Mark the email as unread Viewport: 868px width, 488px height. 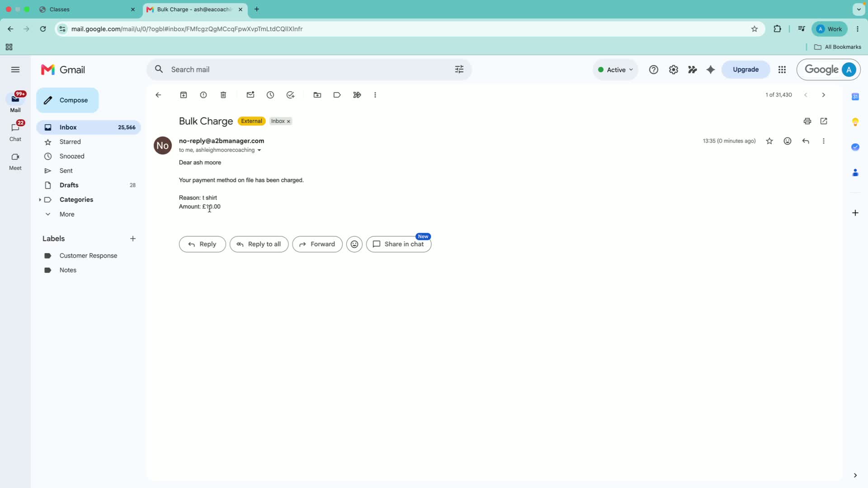point(250,95)
